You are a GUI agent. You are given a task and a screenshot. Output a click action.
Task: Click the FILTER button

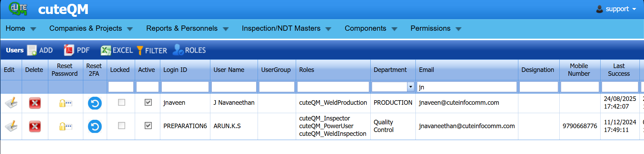coord(152,50)
